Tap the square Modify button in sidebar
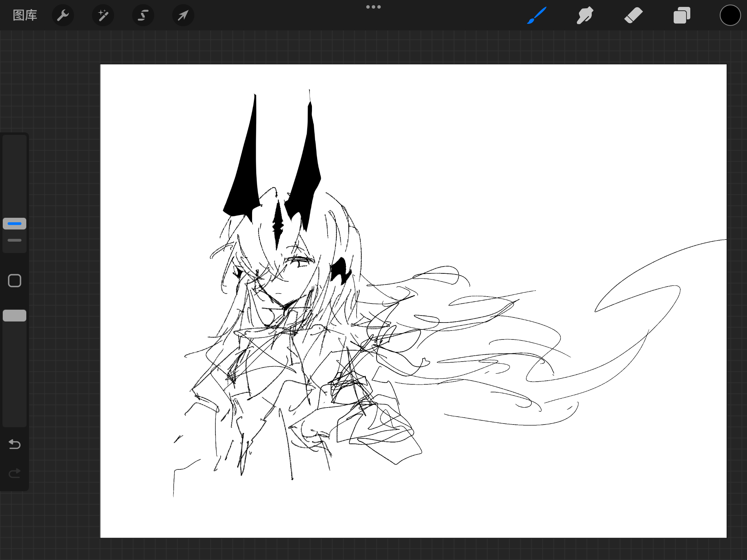 coord(15,281)
